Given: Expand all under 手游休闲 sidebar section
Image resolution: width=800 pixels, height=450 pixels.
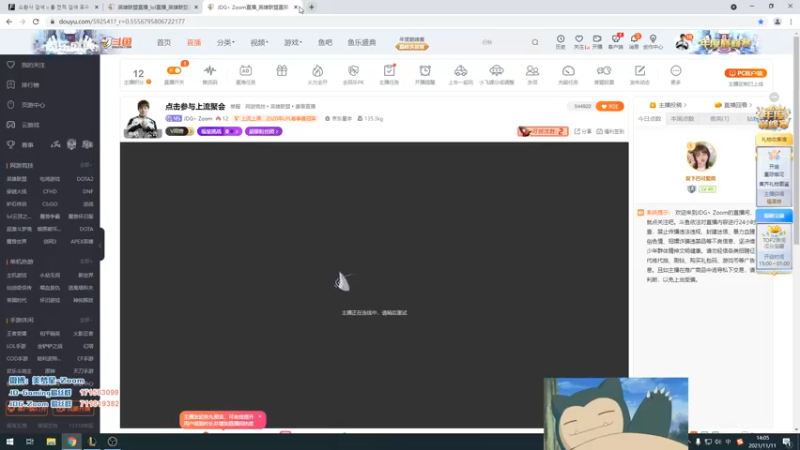Looking at the screenshot, I should (x=86, y=320).
